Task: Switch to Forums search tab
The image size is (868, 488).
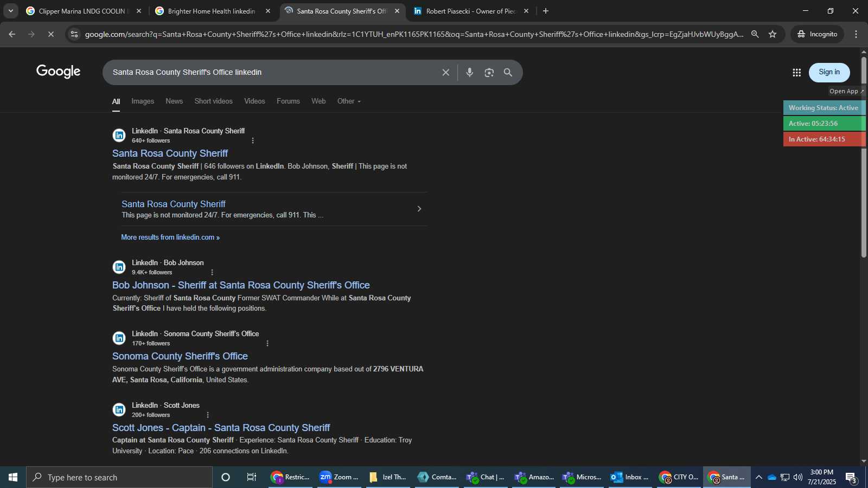Action: coord(288,101)
